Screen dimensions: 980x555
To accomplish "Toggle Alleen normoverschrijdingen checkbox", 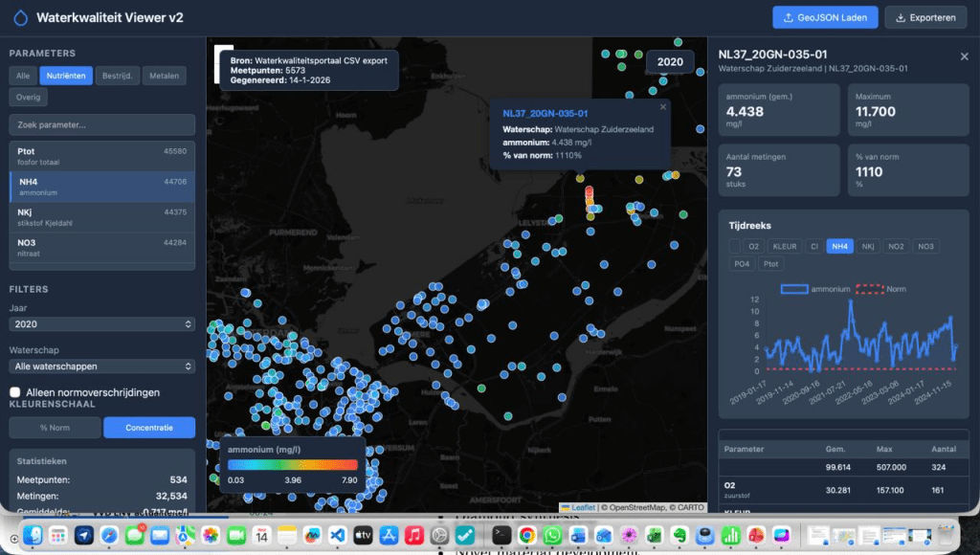I will [15, 392].
